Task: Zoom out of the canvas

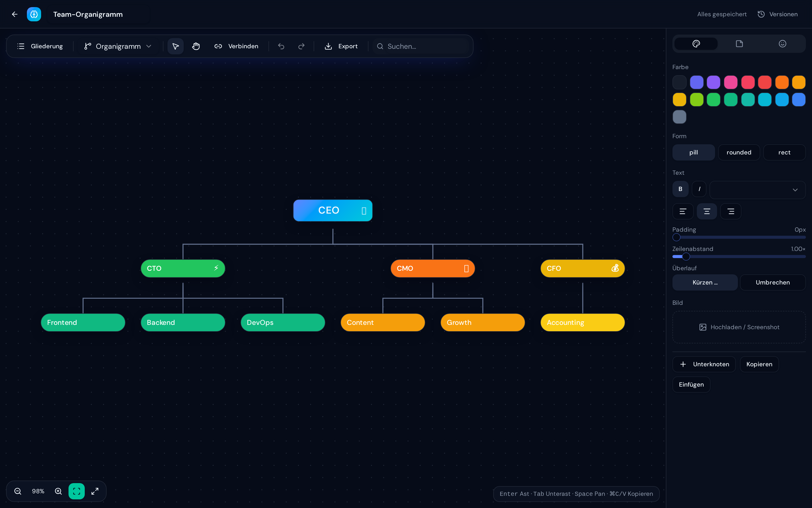Action: pyautogui.click(x=18, y=491)
